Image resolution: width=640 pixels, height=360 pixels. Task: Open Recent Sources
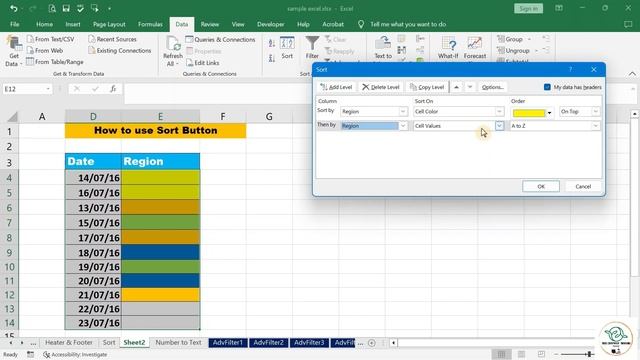coord(112,39)
